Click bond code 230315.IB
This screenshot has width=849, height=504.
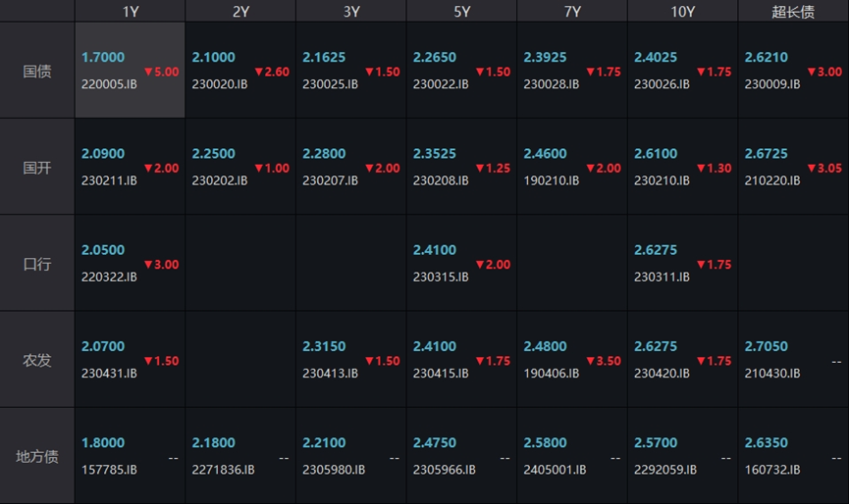441,277
